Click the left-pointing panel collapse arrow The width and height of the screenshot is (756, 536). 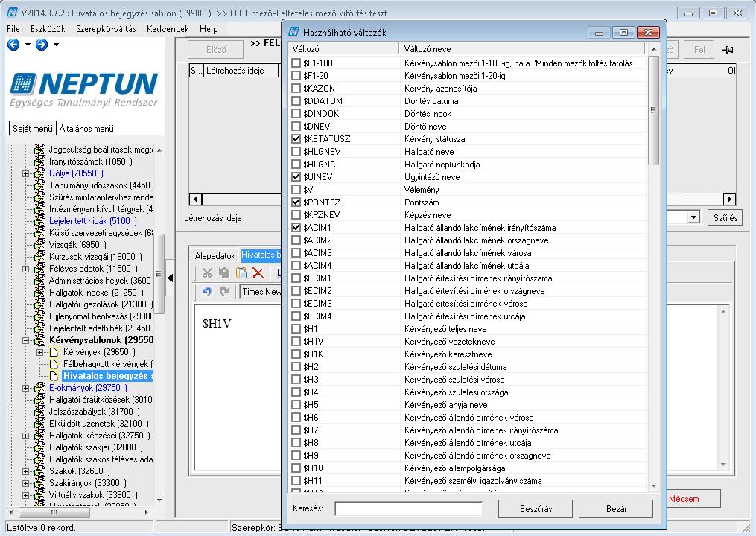[170, 278]
